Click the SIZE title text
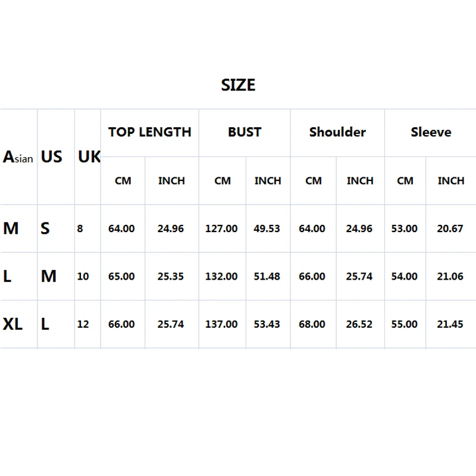The width and height of the screenshot is (476, 476). 238,84
